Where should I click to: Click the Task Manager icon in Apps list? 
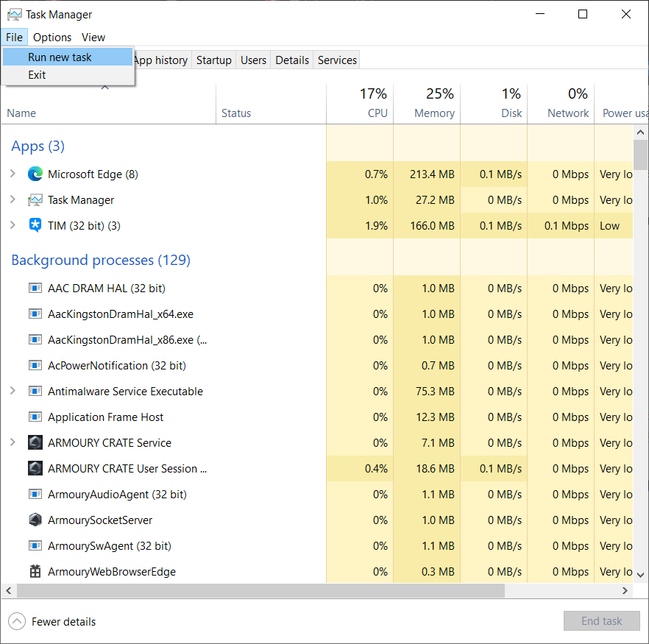(x=35, y=200)
